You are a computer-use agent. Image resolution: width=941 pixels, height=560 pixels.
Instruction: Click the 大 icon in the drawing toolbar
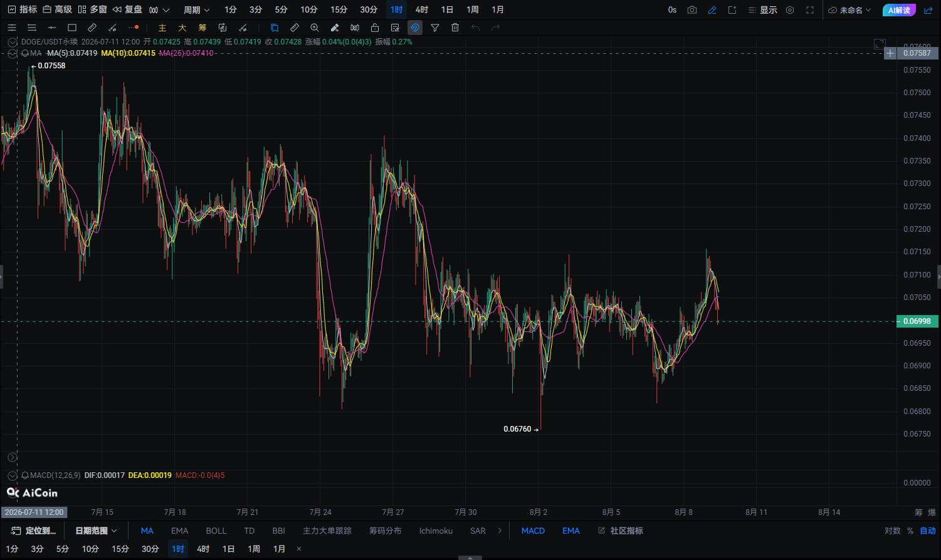tap(182, 28)
